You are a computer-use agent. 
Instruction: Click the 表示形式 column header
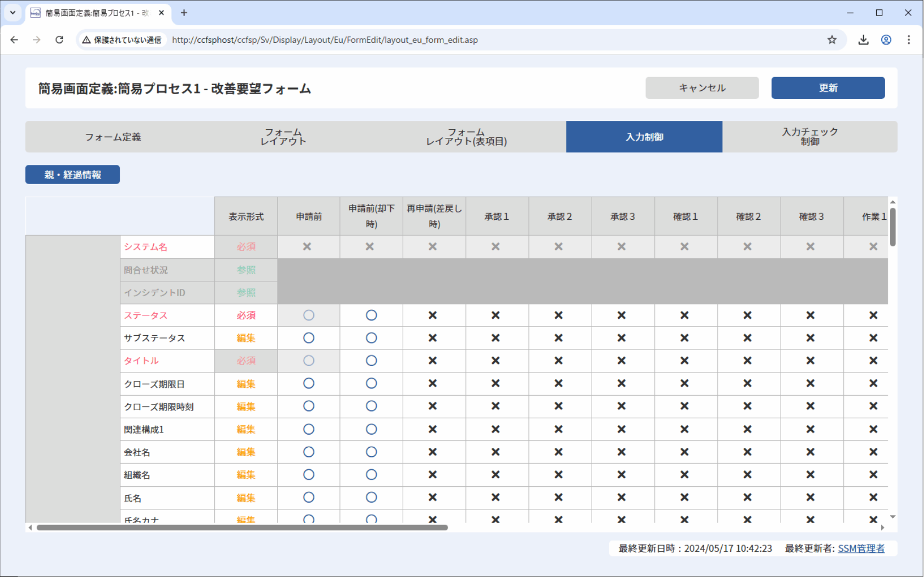tap(246, 217)
